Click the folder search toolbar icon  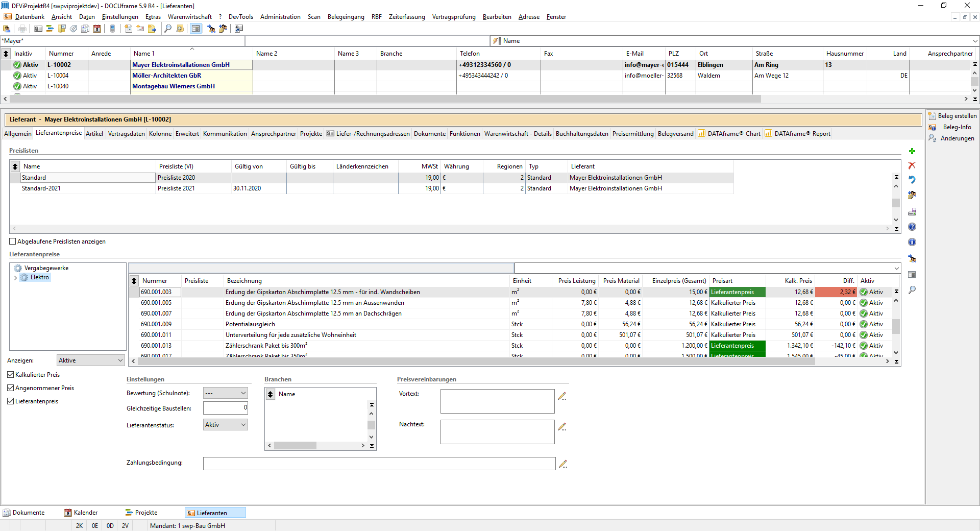pos(180,29)
